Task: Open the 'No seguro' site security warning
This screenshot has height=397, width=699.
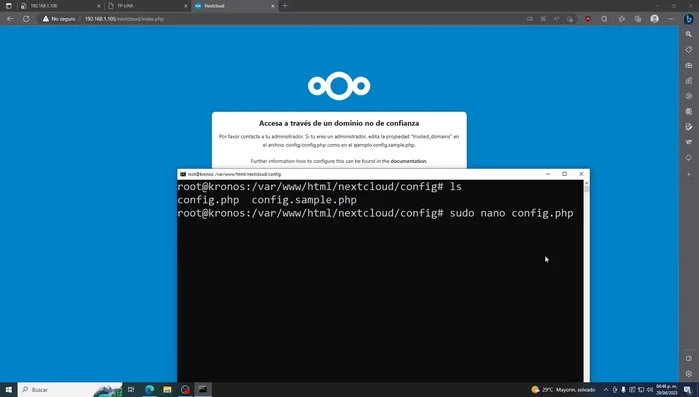Action: [59, 19]
